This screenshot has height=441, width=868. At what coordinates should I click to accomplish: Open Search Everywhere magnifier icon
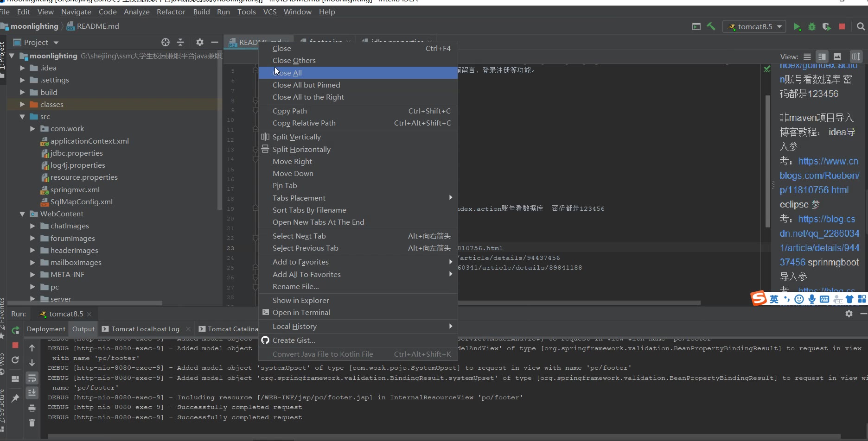coord(861,26)
